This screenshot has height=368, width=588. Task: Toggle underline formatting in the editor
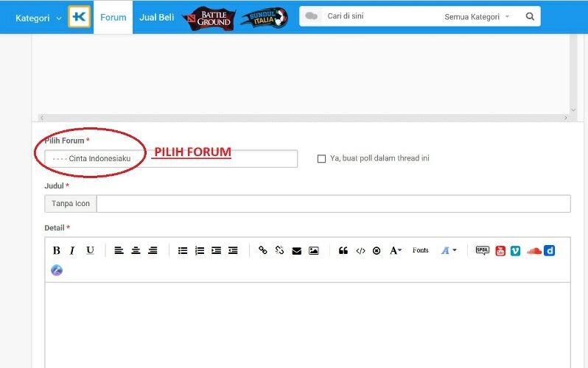coord(90,250)
